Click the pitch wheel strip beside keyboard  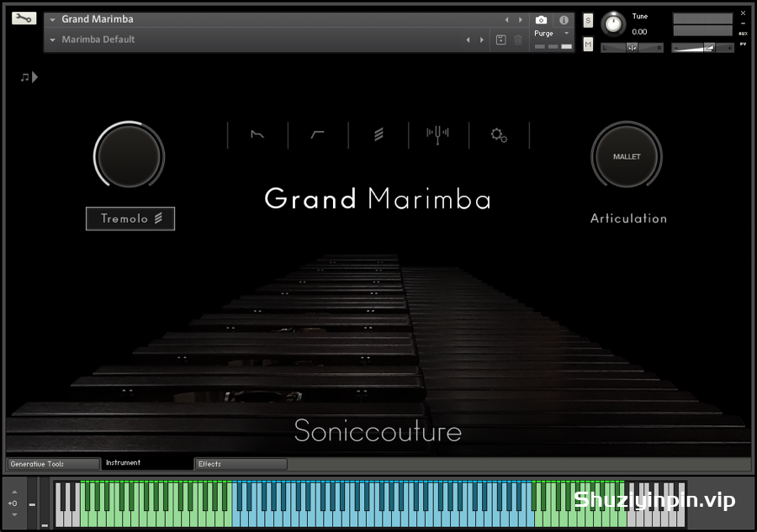pyautogui.click(x=32, y=504)
